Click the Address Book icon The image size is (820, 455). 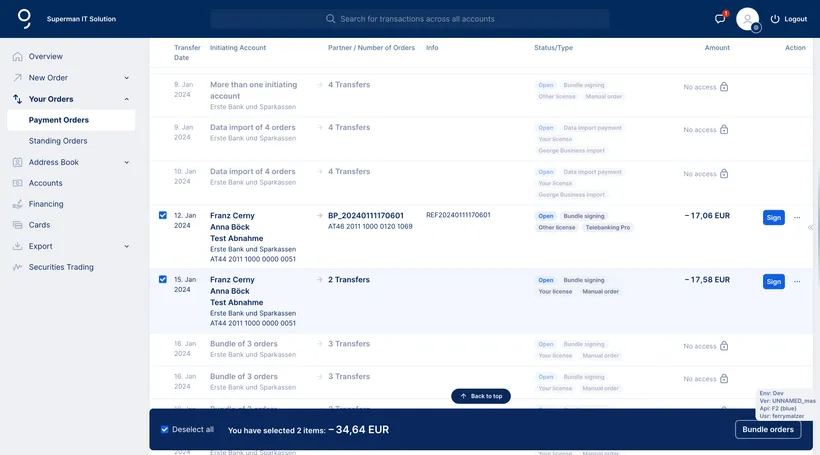click(x=18, y=162)
